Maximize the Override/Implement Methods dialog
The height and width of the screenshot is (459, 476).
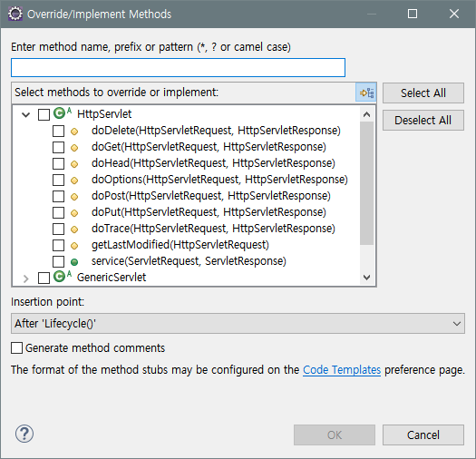pyautogui.click(x=413, y=14)
